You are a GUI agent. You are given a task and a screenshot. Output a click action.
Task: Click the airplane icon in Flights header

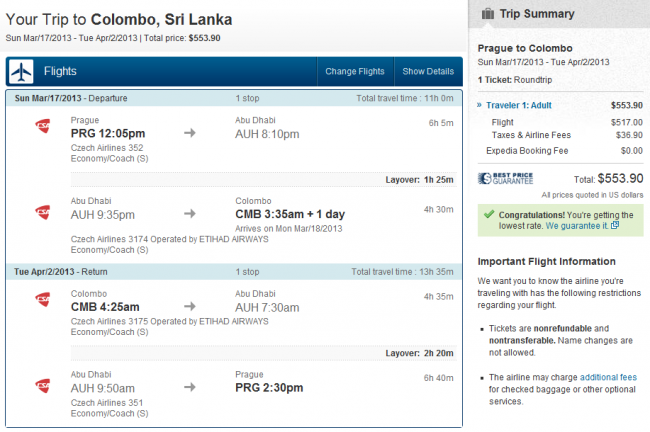(x=22, y=72)
